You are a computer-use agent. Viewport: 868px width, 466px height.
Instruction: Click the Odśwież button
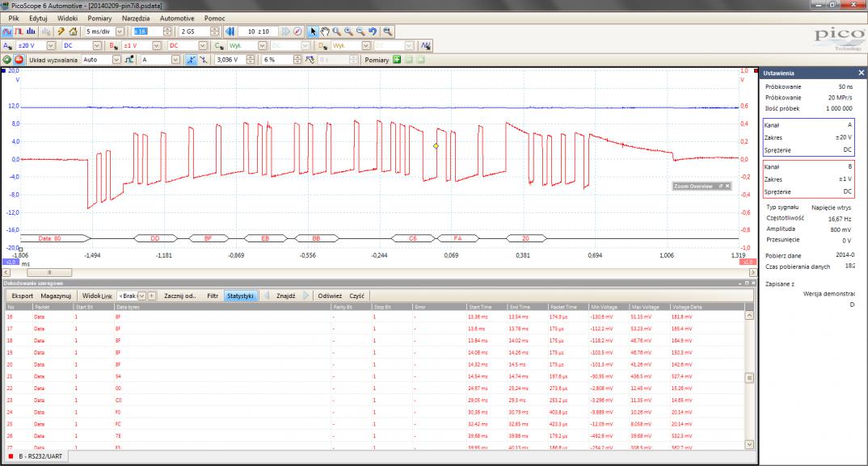pyautogui.click(x=330, y=296)
